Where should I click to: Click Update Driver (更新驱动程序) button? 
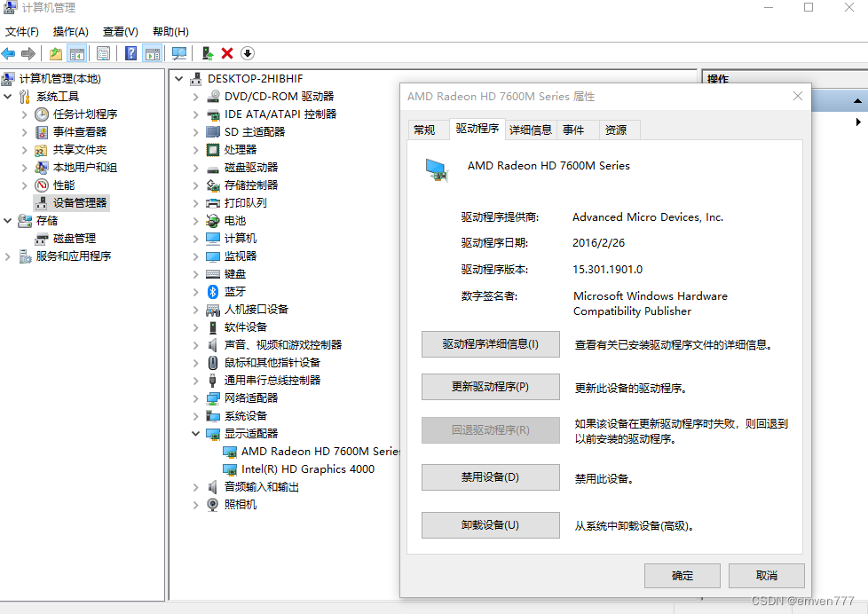[491, 387]
